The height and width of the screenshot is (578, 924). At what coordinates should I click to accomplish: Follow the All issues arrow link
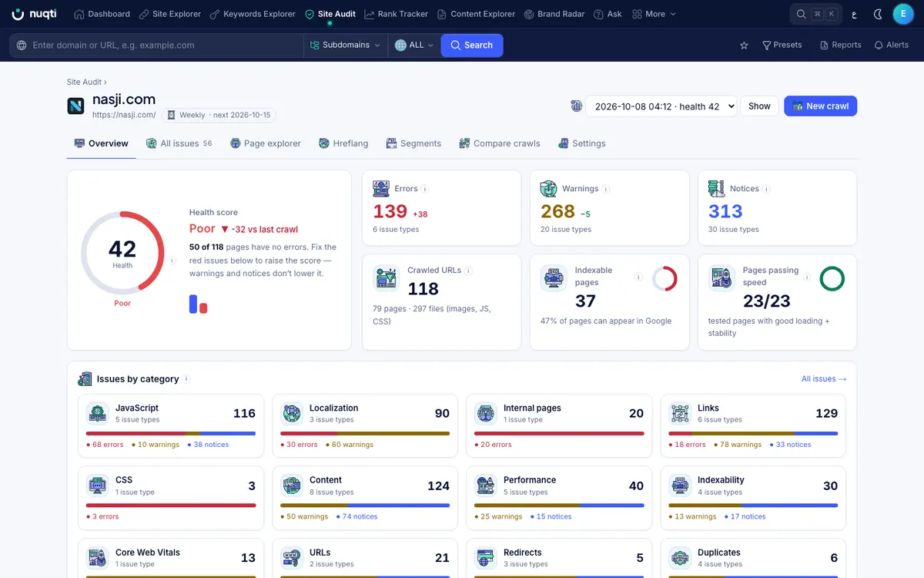824,379
